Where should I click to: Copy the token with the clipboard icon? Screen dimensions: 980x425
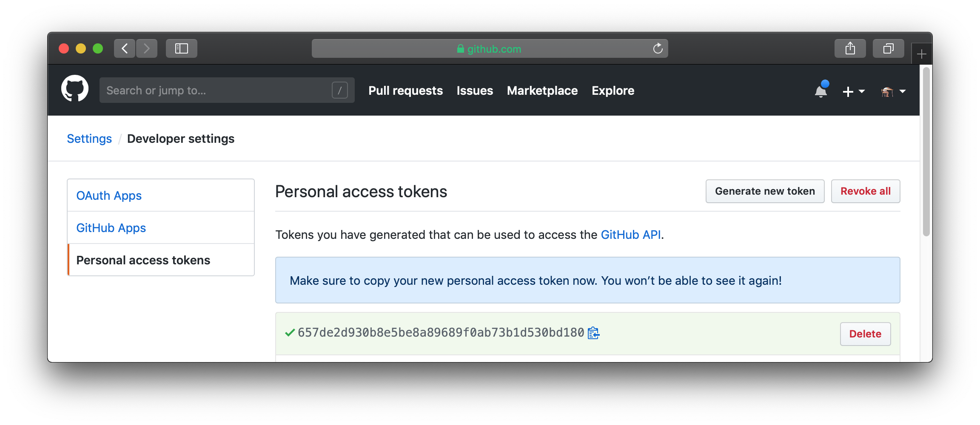[593, 333]
